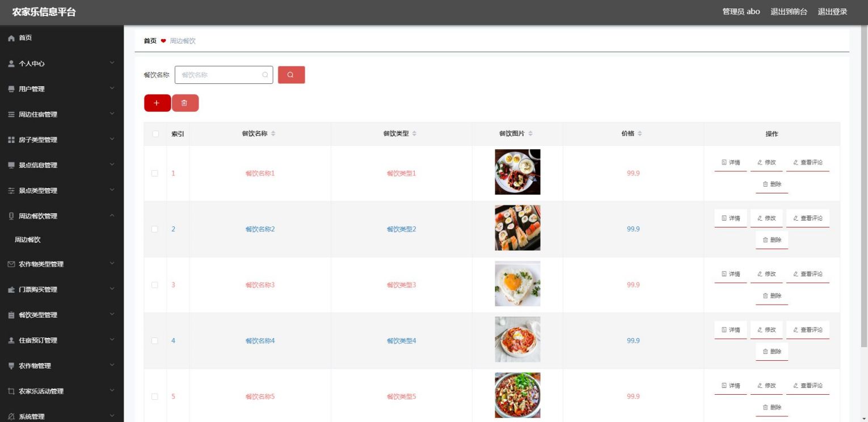Click the icon beside 门票购买管理

pyautogui.click(x=11, y=290)
